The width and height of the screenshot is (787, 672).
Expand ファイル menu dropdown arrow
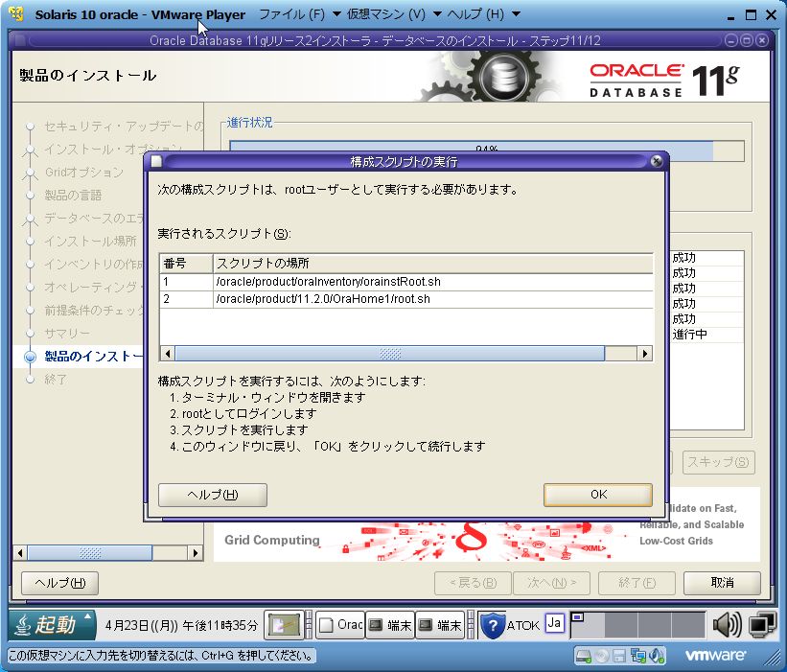(x=336, y=14)
